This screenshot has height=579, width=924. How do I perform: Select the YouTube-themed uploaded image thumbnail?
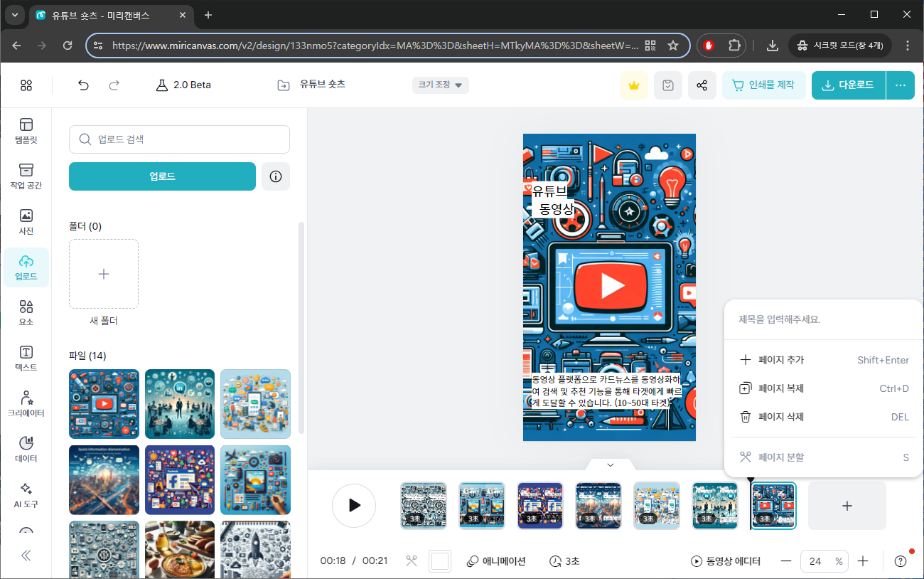click(x=104, y=404)
